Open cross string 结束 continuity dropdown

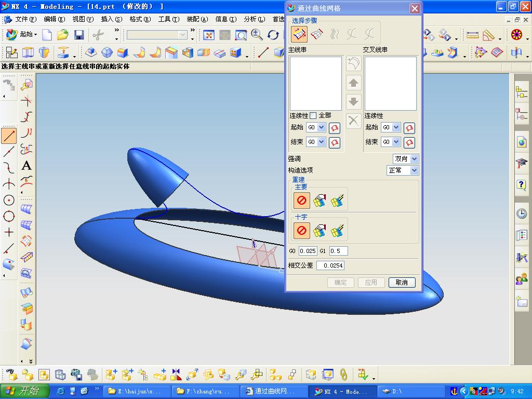coord(396,142)
